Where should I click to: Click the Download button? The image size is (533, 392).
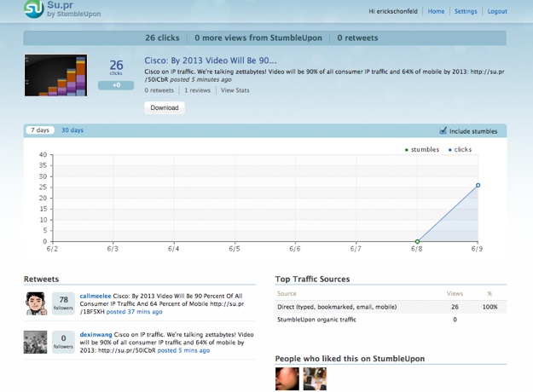pyautogui.click(x=165, y=107)
